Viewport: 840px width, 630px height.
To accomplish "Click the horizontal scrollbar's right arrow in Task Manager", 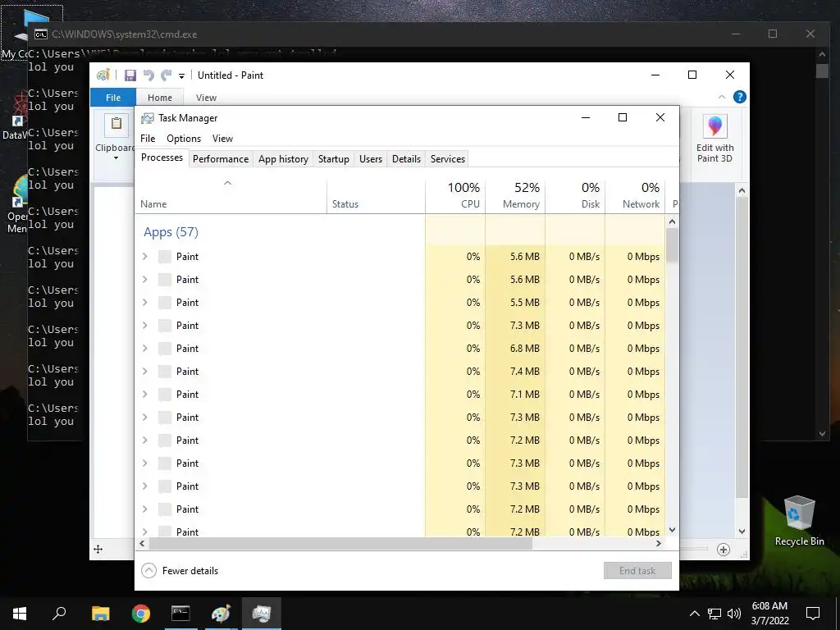I will click(659, 543).
